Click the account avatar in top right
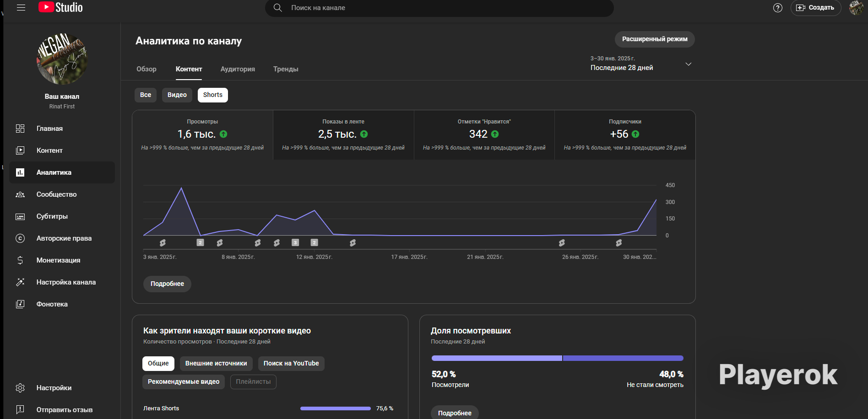 click(x=856, y=8)
